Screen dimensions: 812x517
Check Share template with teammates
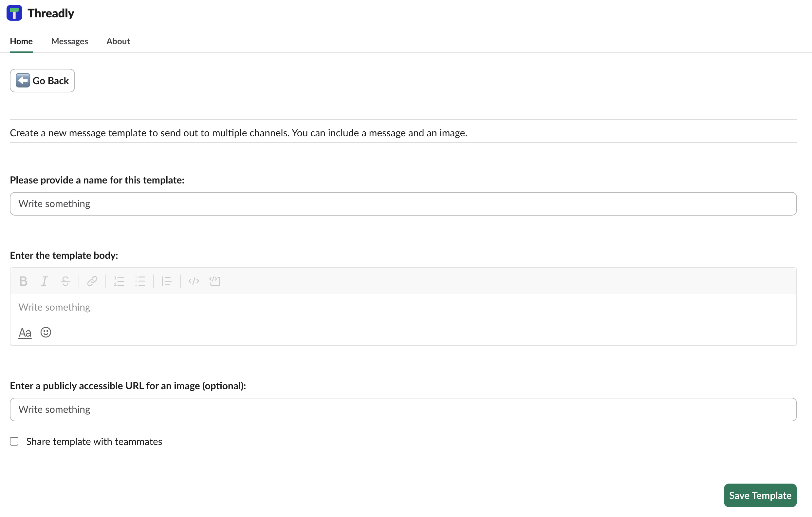14,441
